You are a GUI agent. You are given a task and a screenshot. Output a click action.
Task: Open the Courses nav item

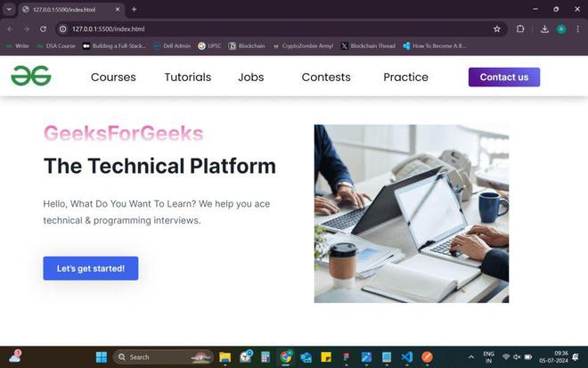(x=113, y=77)
